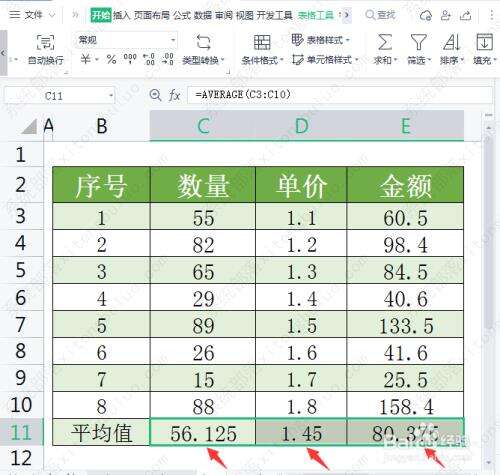Click the AutoSum (求和) sigma icon

tap(385, 42)
